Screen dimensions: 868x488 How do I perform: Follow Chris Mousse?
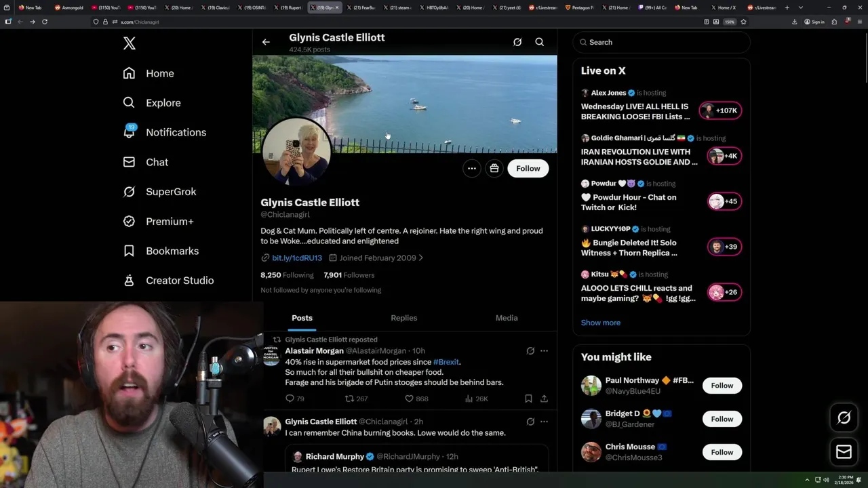coord(722,452)
